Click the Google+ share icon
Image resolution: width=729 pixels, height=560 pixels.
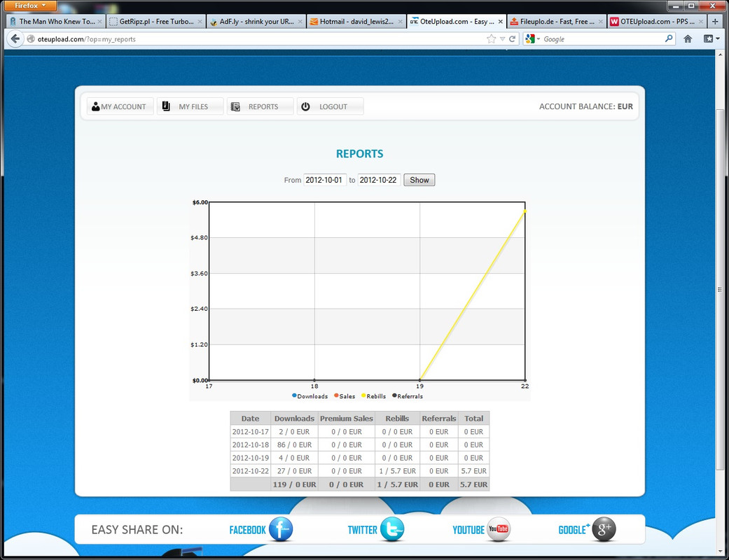click(x=604, y=529)
